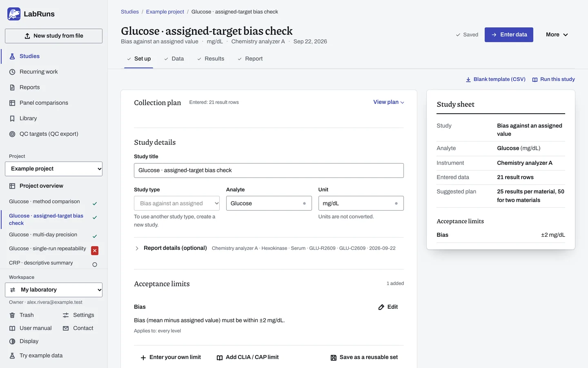The image size is (588, 368).
Task: Click the LabRuns logo icon
Action: [14, 14]
